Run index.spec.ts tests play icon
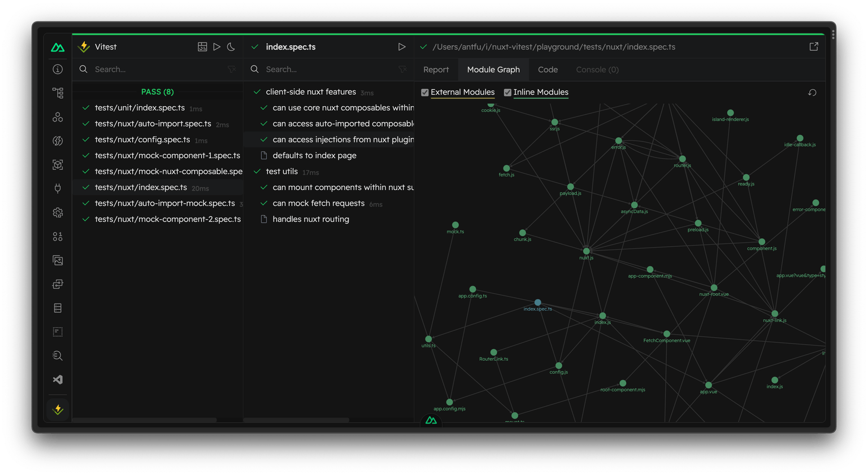 [402, 47]
